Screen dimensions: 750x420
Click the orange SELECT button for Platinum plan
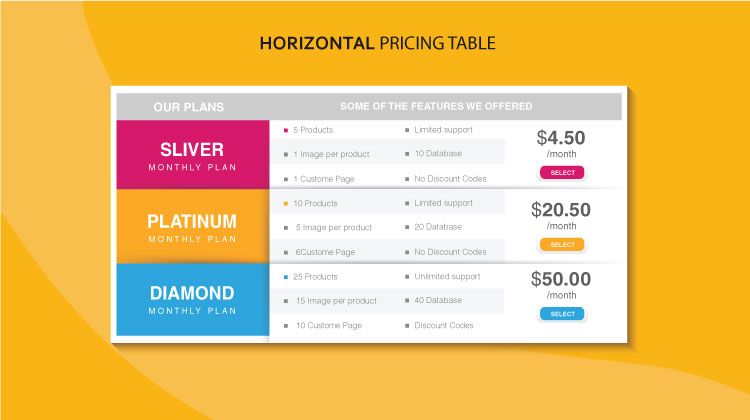(x=562, y=244)
